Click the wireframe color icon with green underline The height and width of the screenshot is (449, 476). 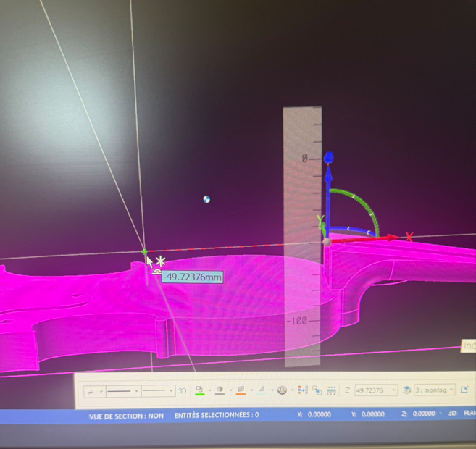[200, 390]
